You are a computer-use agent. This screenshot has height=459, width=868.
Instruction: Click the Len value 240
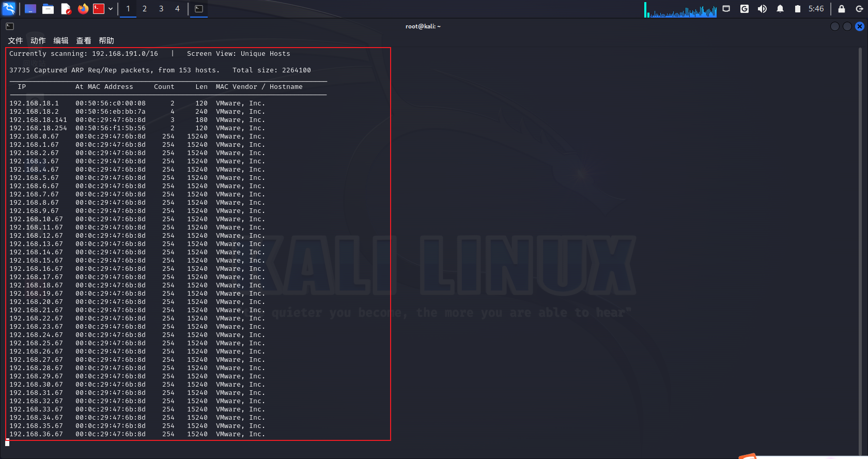pyautogui.click(x=202, y=112)
